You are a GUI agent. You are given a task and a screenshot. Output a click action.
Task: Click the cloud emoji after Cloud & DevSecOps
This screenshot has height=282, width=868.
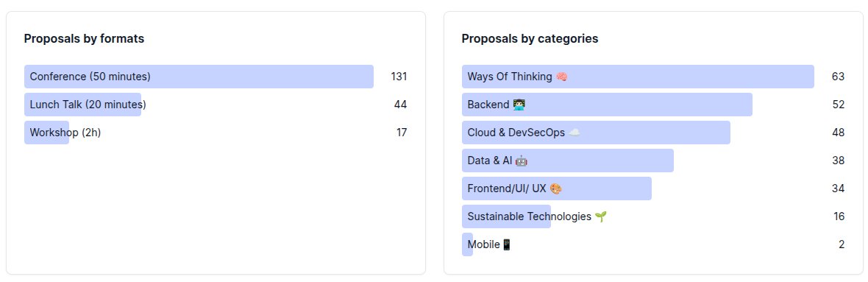pyautogui.click(x=574, y=133)
